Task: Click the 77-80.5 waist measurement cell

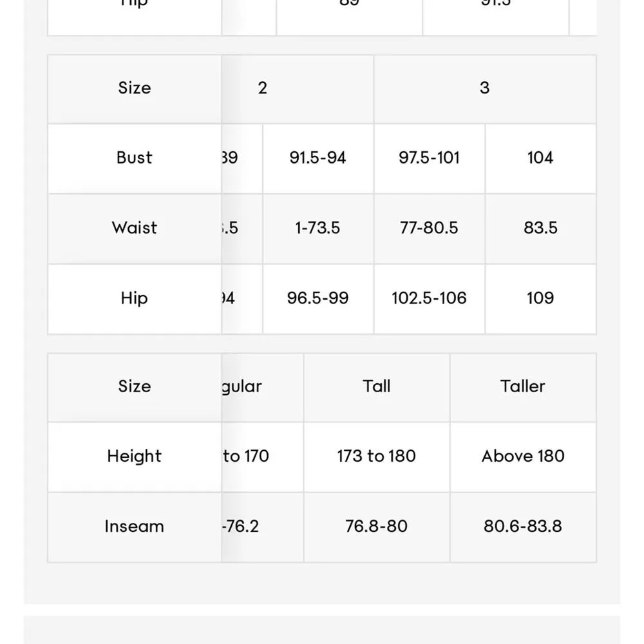Action: 429,228
